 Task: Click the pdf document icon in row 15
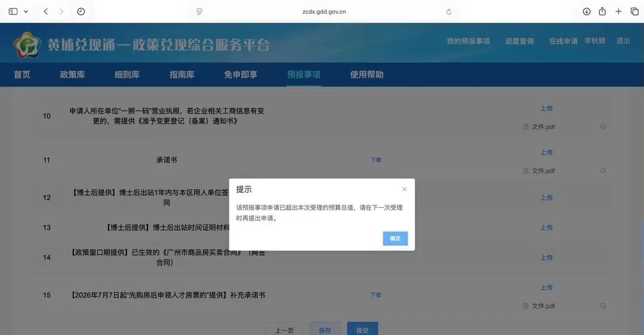coord(526,306)
